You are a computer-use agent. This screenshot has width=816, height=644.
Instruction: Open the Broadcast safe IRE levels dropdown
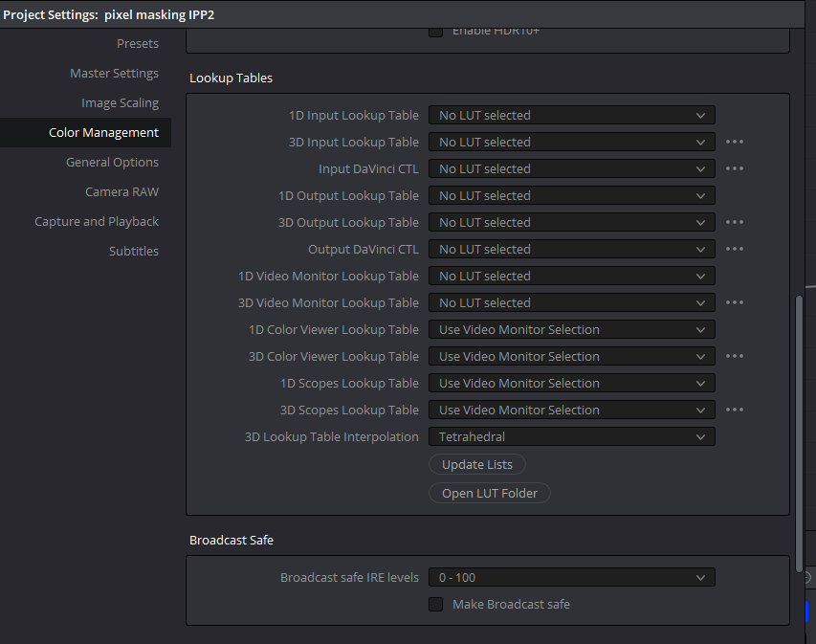(571, 577)
